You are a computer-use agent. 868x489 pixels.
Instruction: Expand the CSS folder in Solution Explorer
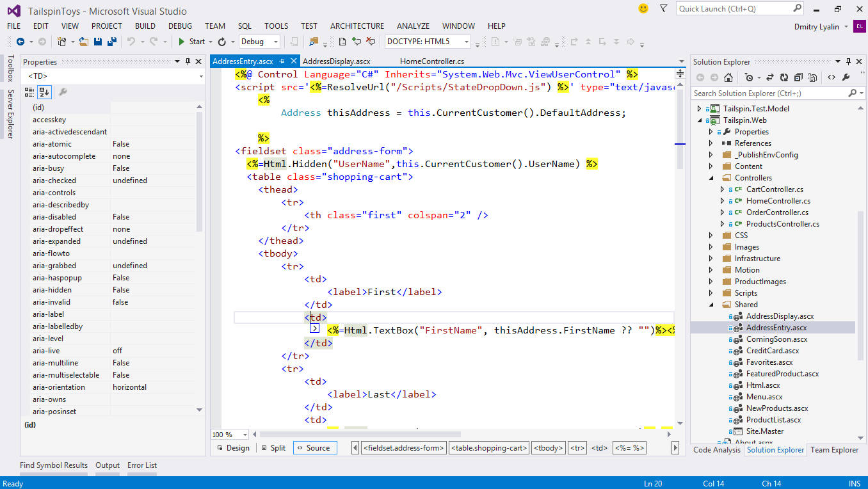click(711, 236)
